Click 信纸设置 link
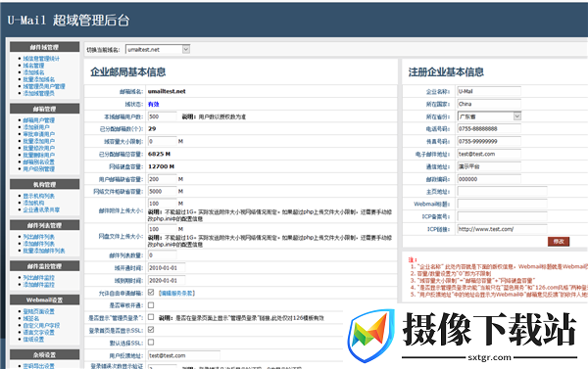This screenshot has height=369, width=588. click(33, 339)
